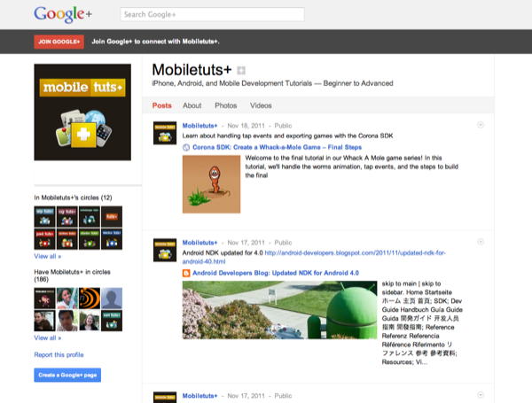Click Create a Google+ page button
532x403 pixels.
click(67, 376)
